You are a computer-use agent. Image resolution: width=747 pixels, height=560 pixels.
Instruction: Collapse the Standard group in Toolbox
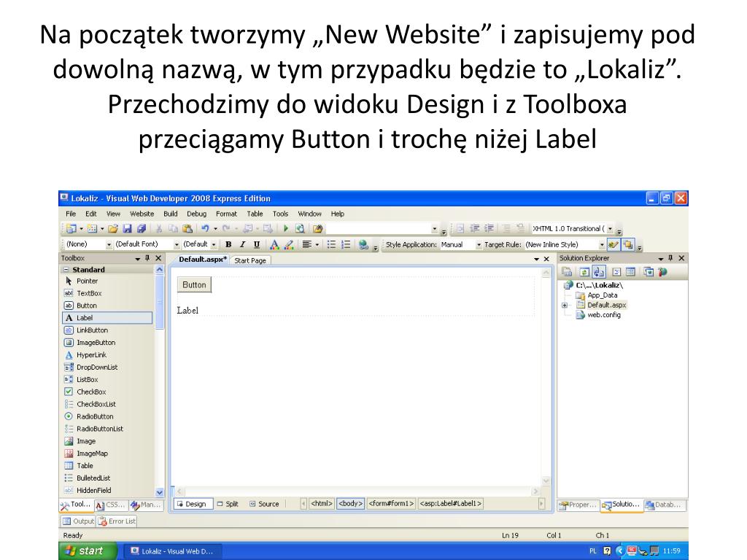point(66,270)
